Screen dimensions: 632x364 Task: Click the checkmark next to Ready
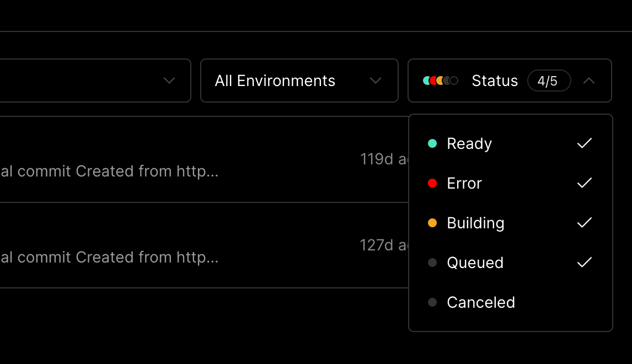584,143
